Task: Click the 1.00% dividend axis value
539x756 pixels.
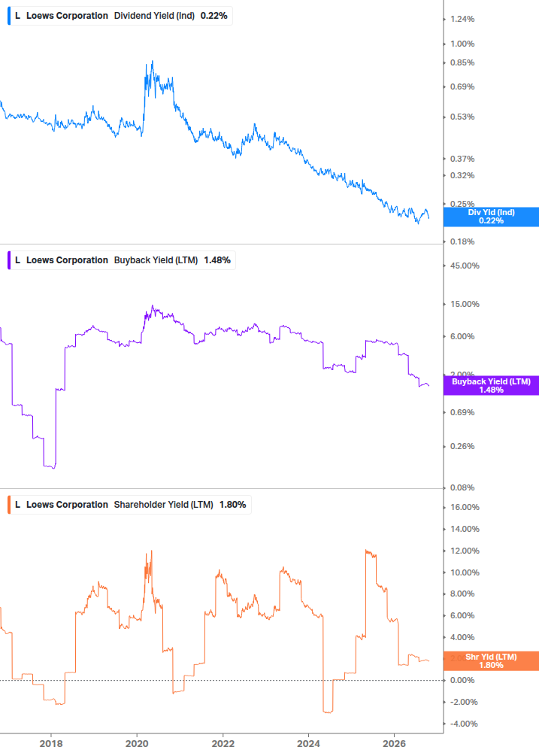Action: [x=462, y=44]
